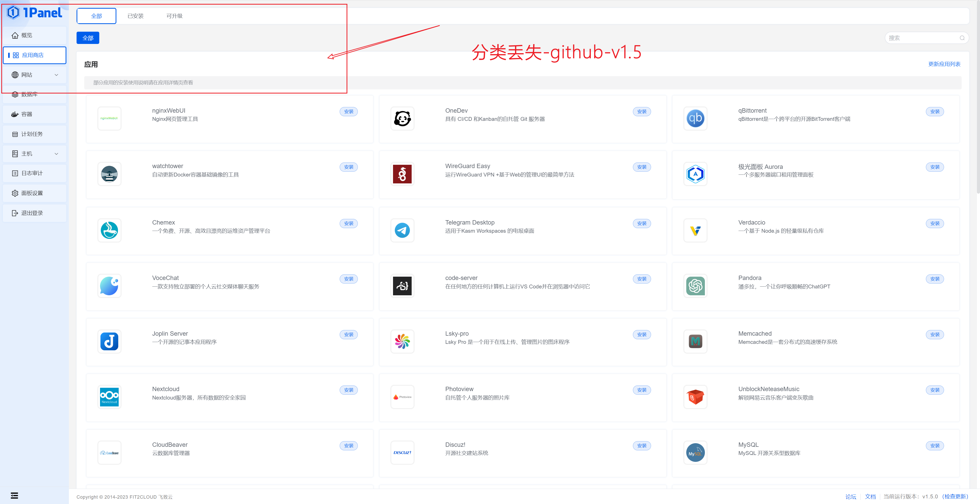980x504 pixels.
Task: Click the 退出登录 logout icon
Action: 15,213
